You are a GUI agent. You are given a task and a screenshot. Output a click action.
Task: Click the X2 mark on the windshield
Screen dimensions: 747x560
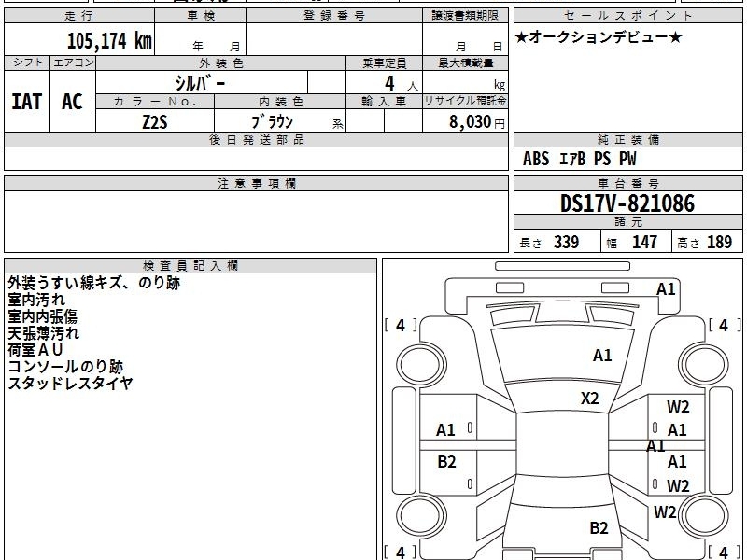click(590, 399)
